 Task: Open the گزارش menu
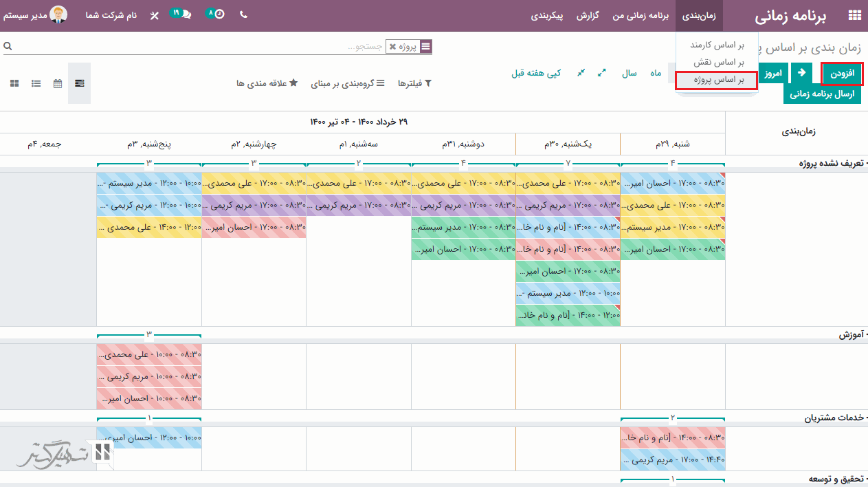coord(590,15)
